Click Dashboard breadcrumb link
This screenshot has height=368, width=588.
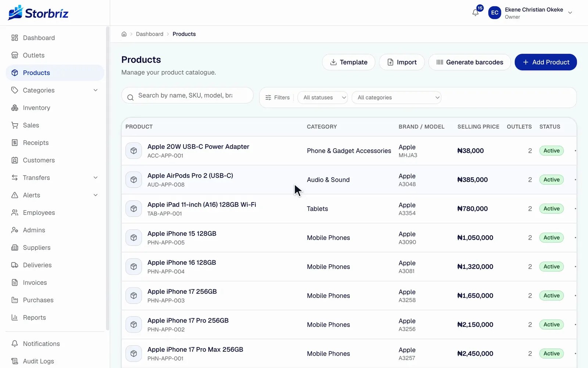click(x=150, y=34)
